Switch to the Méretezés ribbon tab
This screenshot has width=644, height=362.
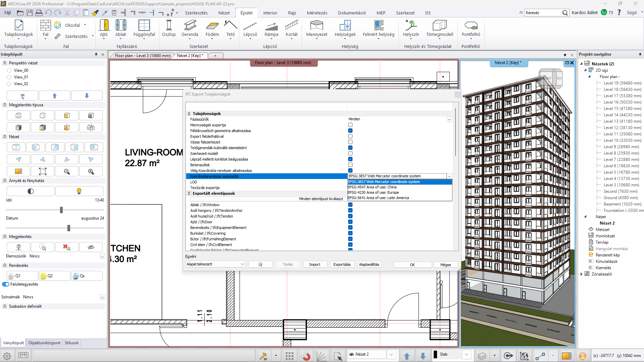click(317, 13)
